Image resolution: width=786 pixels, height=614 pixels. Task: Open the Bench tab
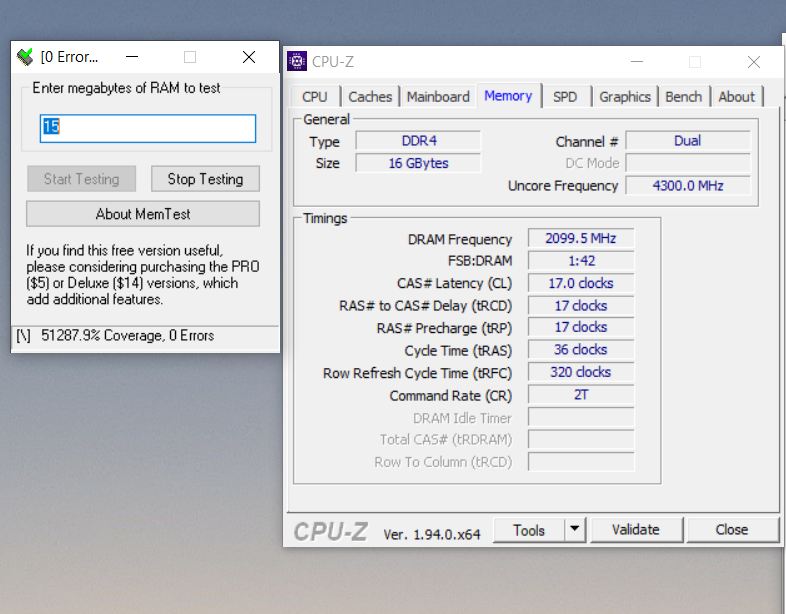(683, 97)
